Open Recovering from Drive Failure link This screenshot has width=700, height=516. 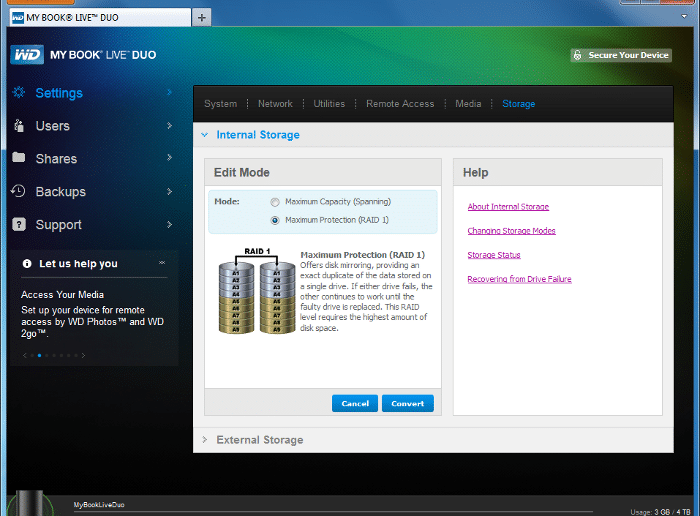point(519,279)
